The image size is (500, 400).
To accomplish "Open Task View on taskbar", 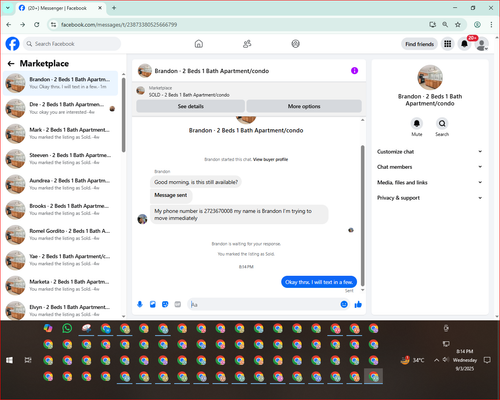I will click(28, 360).
